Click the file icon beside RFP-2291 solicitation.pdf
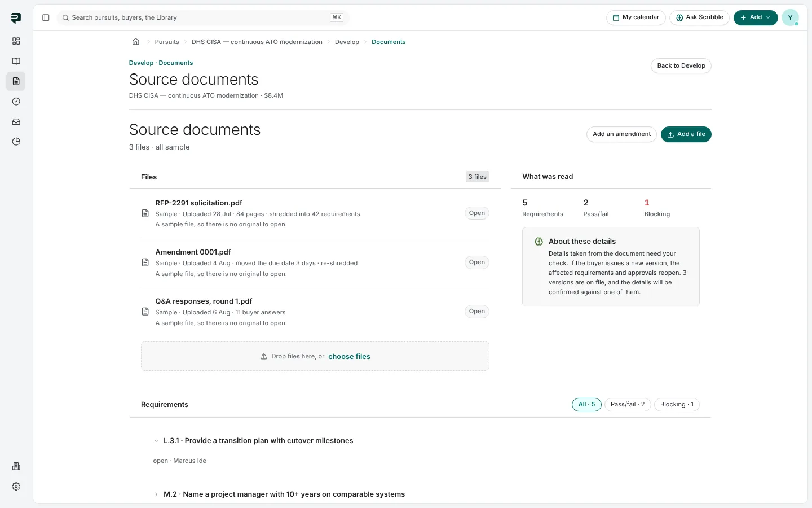 pos(145,213)
